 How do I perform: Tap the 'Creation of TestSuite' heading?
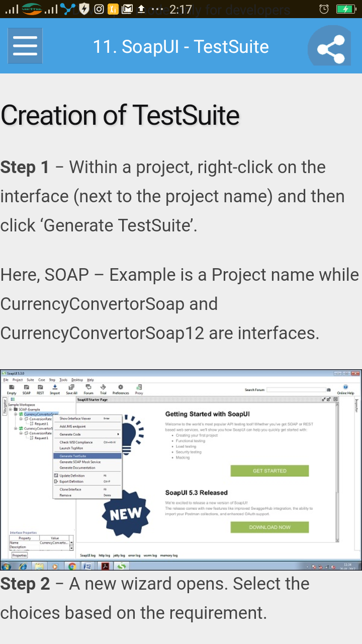tap(120, 115)
